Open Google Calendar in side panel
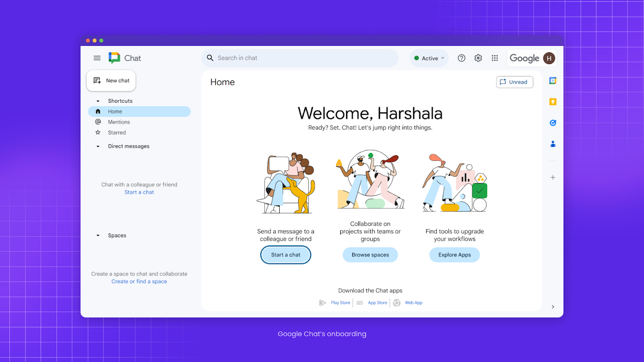 pos(553,81)
